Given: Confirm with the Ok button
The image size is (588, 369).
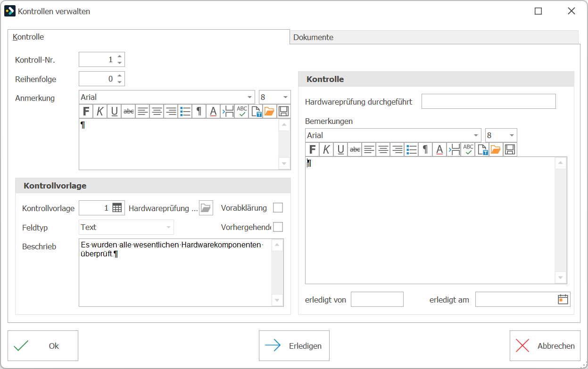Looking at the screenshot, I should pos(43,346).
